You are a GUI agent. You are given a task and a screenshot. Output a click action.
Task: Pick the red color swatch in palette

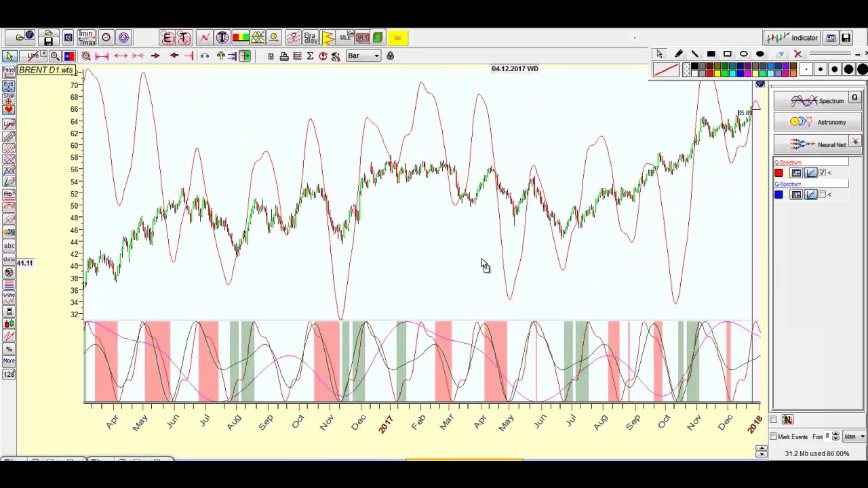709,73
